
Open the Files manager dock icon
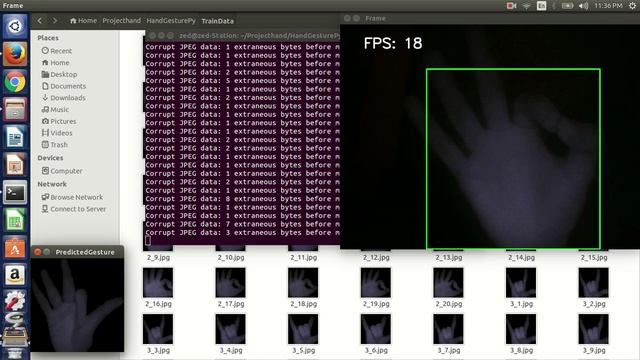(15, 109)
